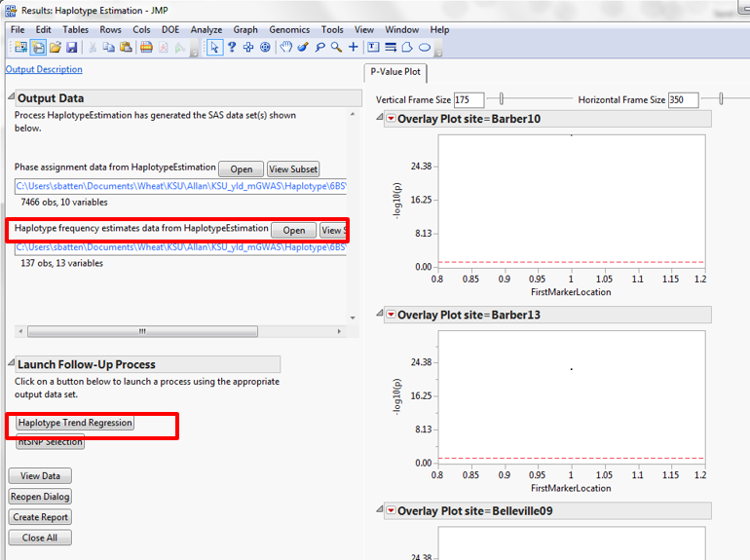Image resolution: width=750 pixels, height=560 pixels.
Task: Click the Reopen Dialog button
Action: 40,497
